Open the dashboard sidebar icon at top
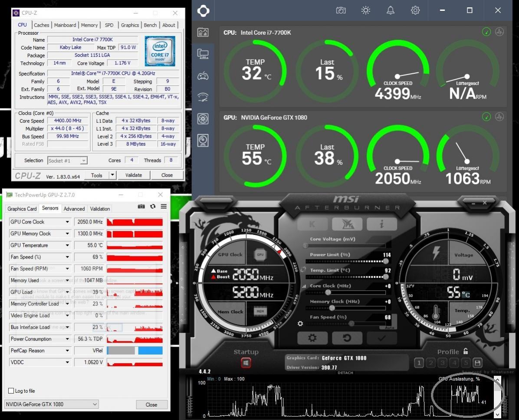 pos(203,32)
